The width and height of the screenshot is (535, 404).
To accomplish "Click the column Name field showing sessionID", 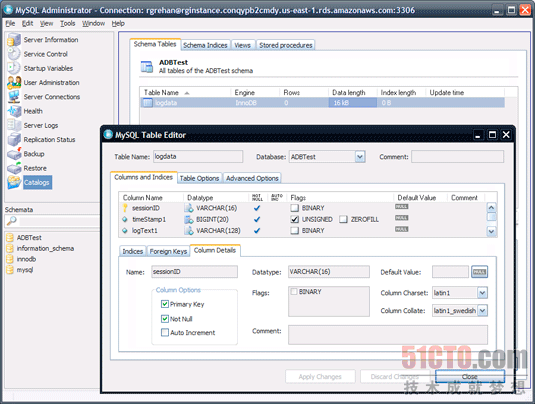I will [194, 272].
